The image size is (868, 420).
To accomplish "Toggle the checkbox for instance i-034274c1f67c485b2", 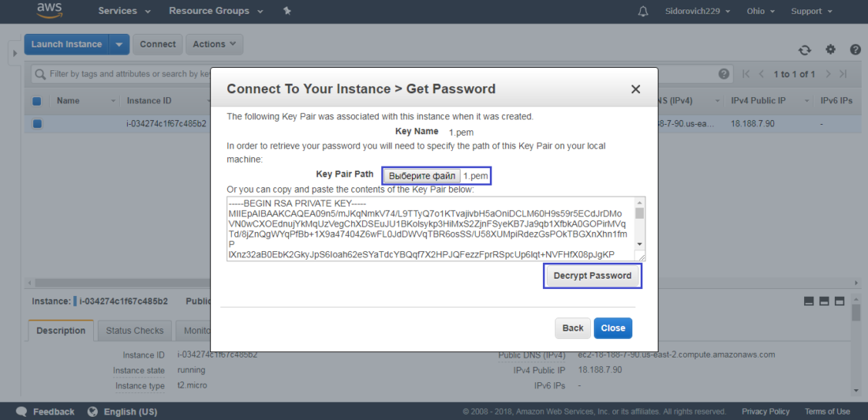I will [37, 124].
